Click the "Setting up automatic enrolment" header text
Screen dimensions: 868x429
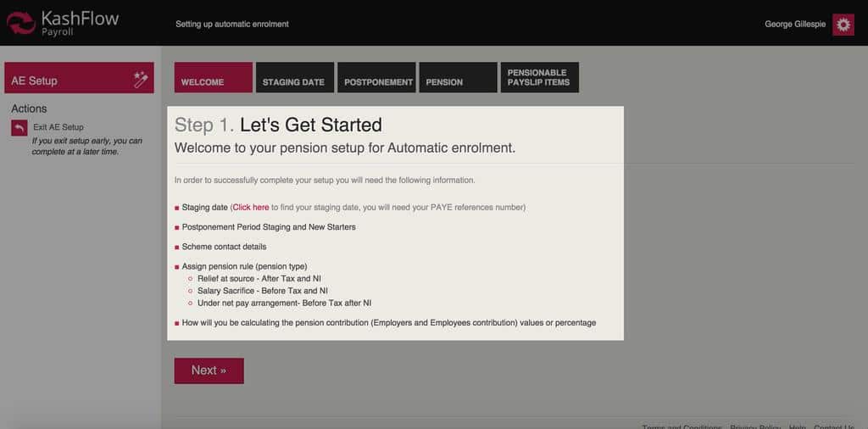(x=232, y=24)
